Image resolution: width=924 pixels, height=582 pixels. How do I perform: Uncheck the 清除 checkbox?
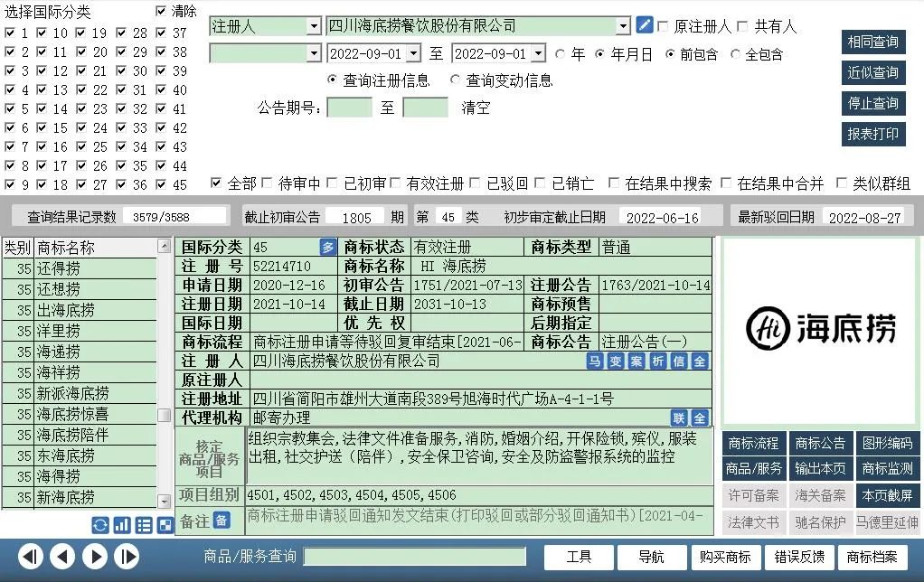(x=160, y=11)
